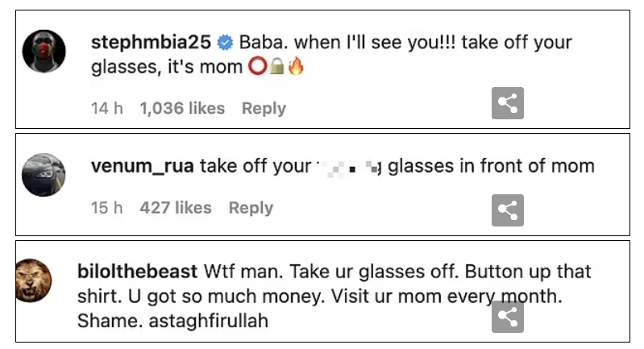This screenshot has height=349, width=644.
Task: Open venum_rua's car avatar
Action: point(42,173)
